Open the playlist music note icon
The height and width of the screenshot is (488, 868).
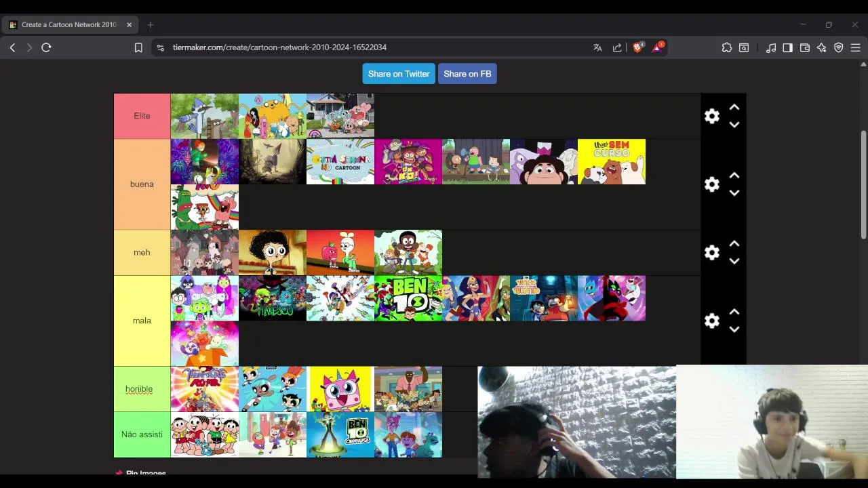click(x=771, y=47)
